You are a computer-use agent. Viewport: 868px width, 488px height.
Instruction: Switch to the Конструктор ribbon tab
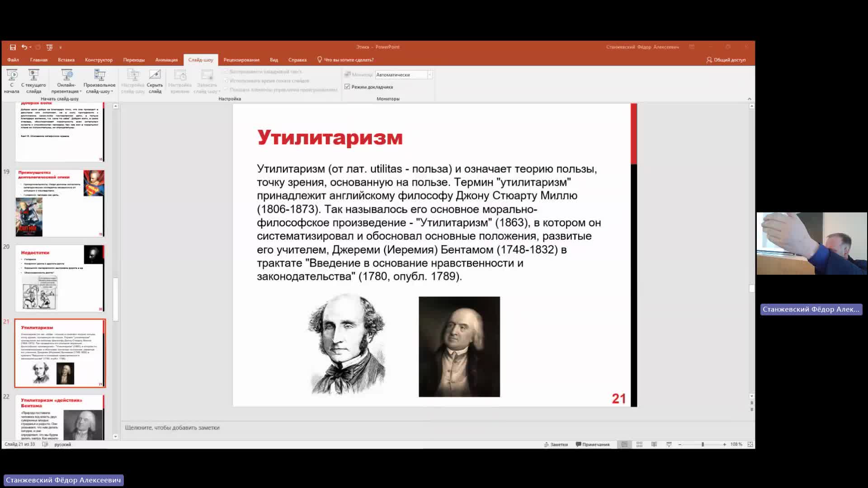pyautogui.click(x=99, y=60)
